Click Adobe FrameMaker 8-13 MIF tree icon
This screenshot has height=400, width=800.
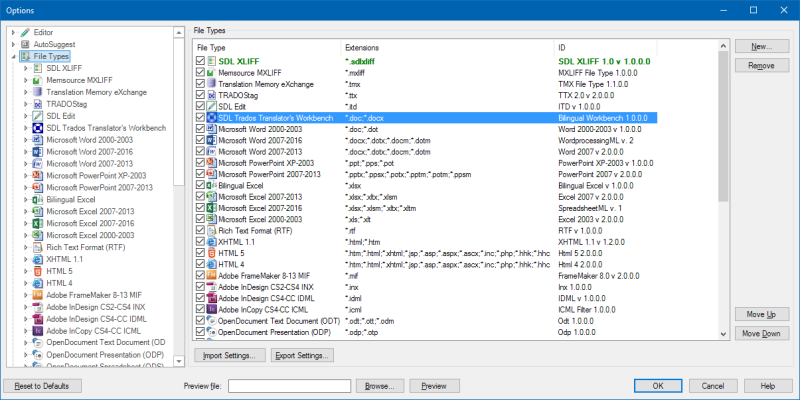coord(37,295)
